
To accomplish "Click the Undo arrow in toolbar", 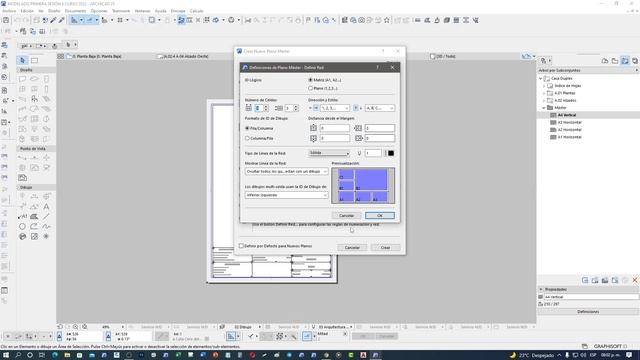I will click(x=17, y=20).
